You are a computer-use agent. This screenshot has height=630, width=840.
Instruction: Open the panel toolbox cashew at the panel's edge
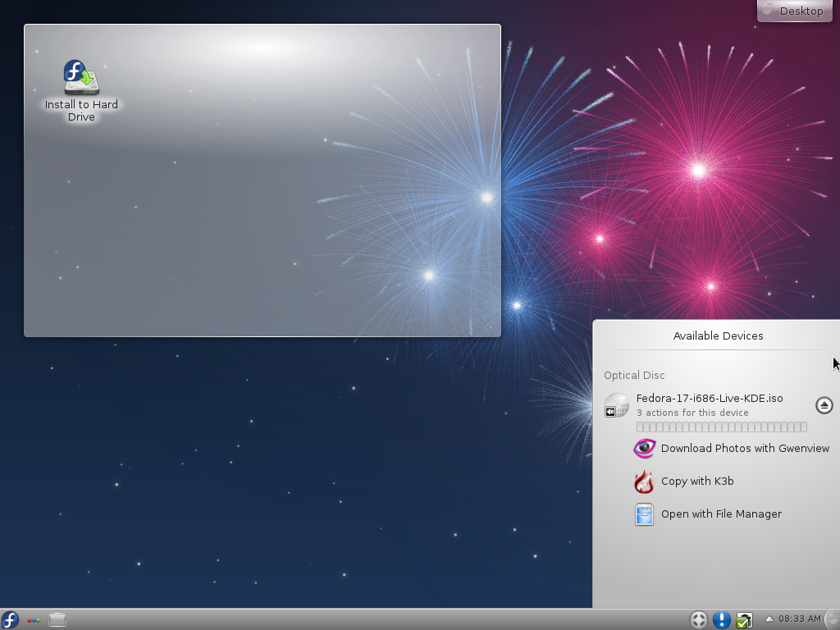pyautogui.click(x=833, y=620)
